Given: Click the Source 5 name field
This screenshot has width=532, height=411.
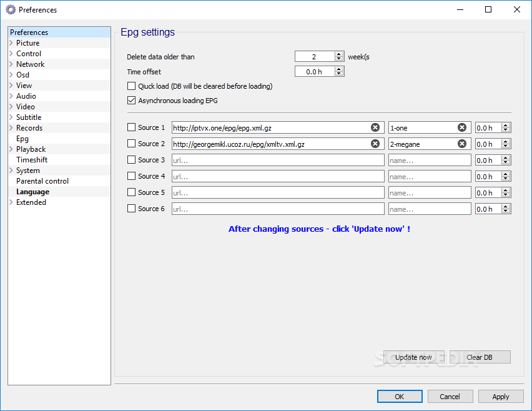Looking at the screenshot, I should pos(430,192).
